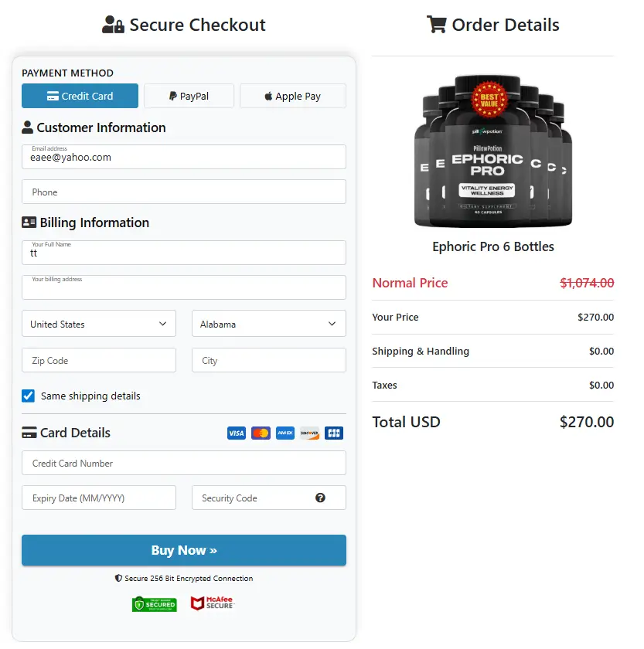
Task: Click the Order Details heading
Action: click(492, 25)
